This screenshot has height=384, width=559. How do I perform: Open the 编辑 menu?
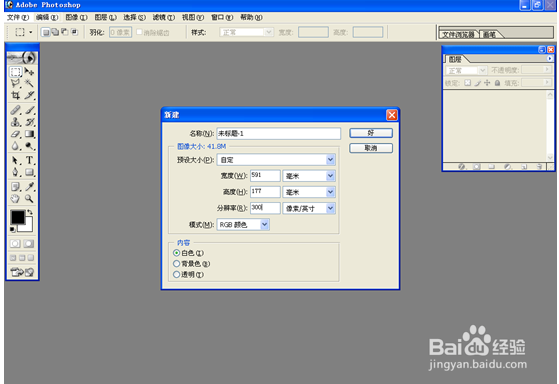point(47,17)
